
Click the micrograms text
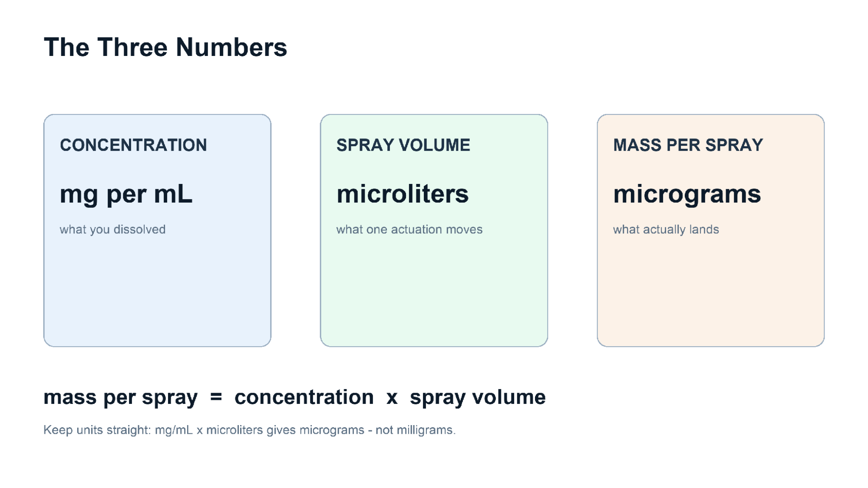click(x=687, y=194)
